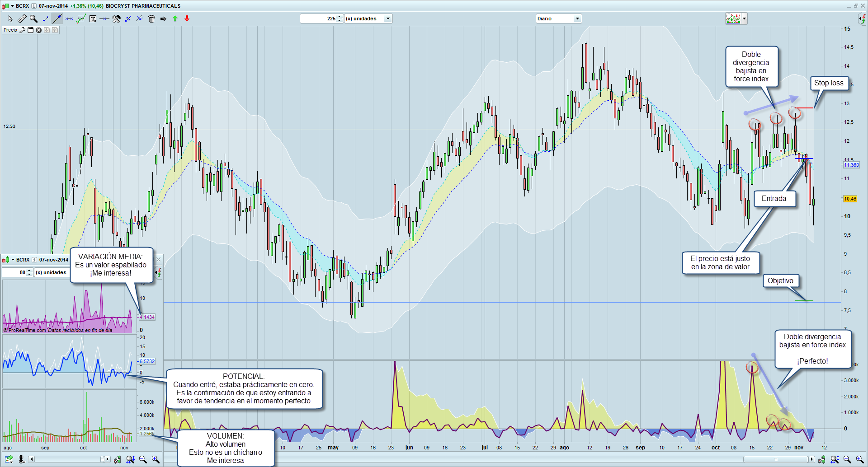Open Precio wrench configuration icon
This screenshot has width=868, height=467.
coord(22,30)
